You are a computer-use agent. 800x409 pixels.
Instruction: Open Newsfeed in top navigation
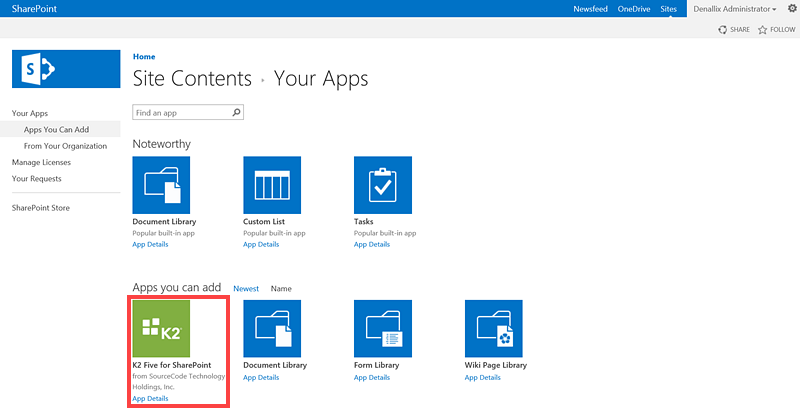pyautogui.click(x=589, y=9)
